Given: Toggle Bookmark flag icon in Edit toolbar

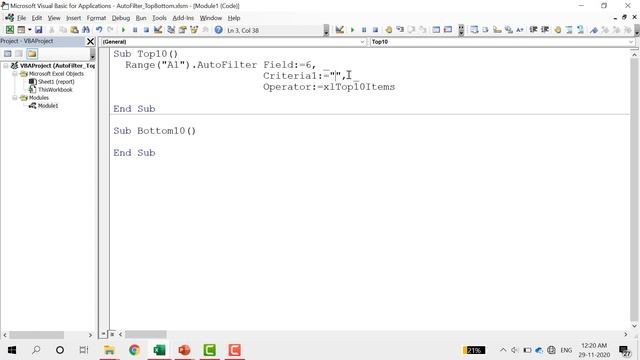Looking at the screenshot, I should coord(594,30).
